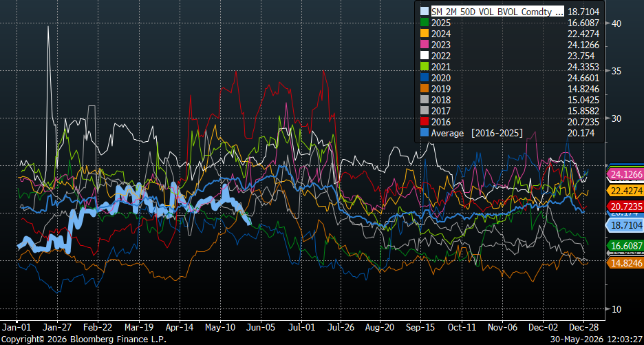Click the yellow 22.4274 axis price tag
The image size is (644, 345).
tap(625, 191)
